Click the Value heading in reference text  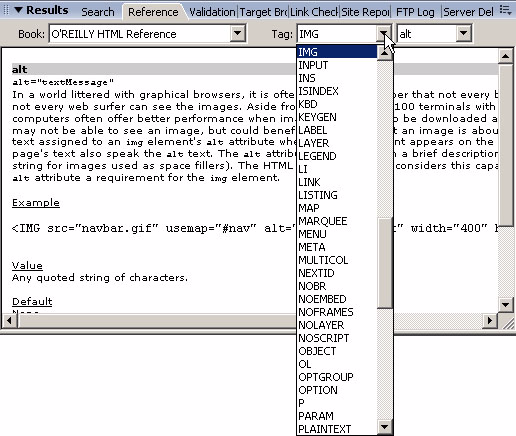coord(27,266)
